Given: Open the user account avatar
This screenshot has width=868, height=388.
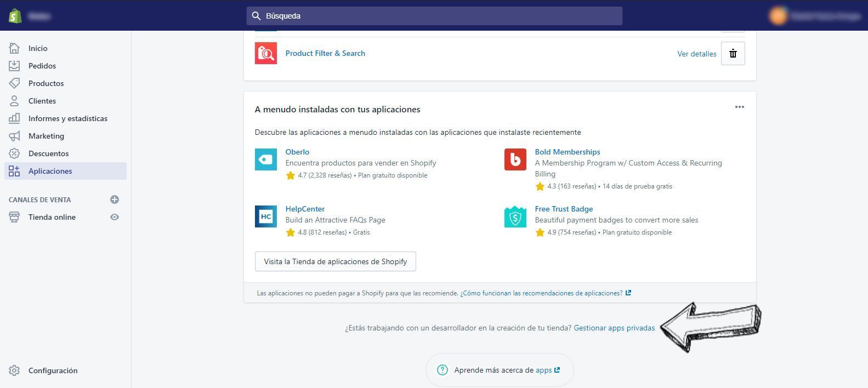Looking at the screenshot, I should tap(778, 15).
